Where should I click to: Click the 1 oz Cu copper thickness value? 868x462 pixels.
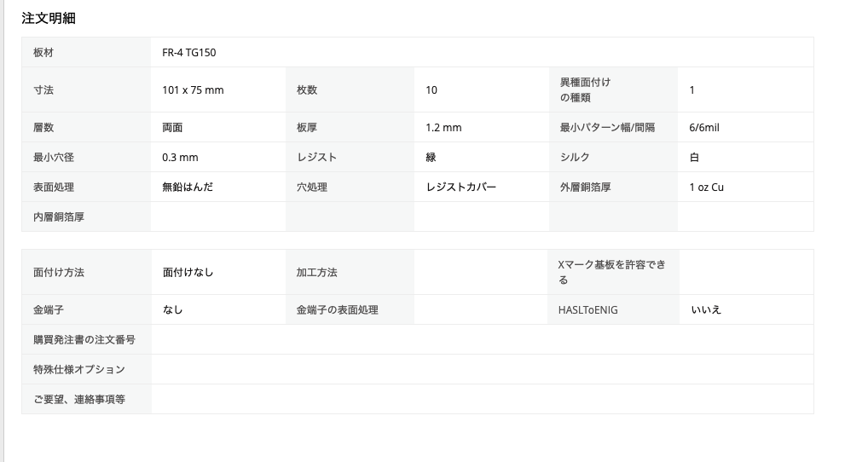706,188
